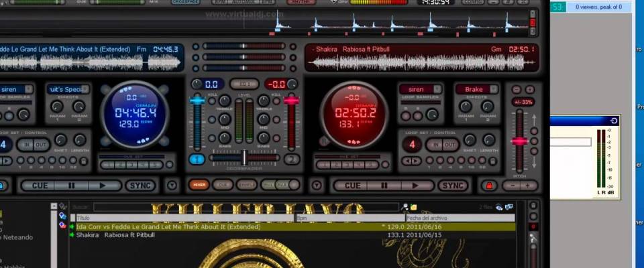The image size is (644, 268).
Task: Click the PFL button 2 in the mixer
Action: click(292, 159)
